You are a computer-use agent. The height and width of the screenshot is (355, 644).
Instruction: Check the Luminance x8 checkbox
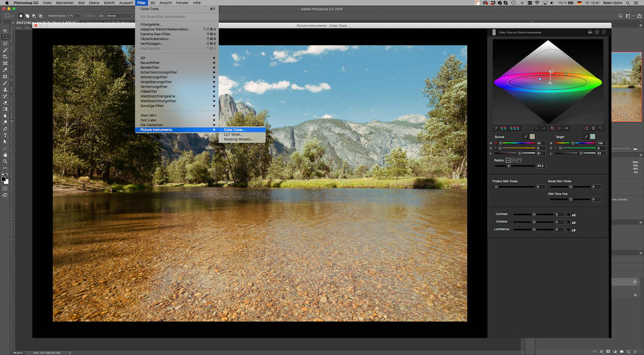click(568, 230)
